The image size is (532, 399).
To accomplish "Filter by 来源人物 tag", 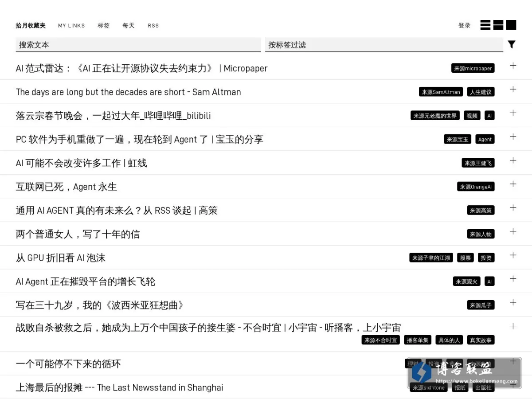I will [x=481, y=234].
